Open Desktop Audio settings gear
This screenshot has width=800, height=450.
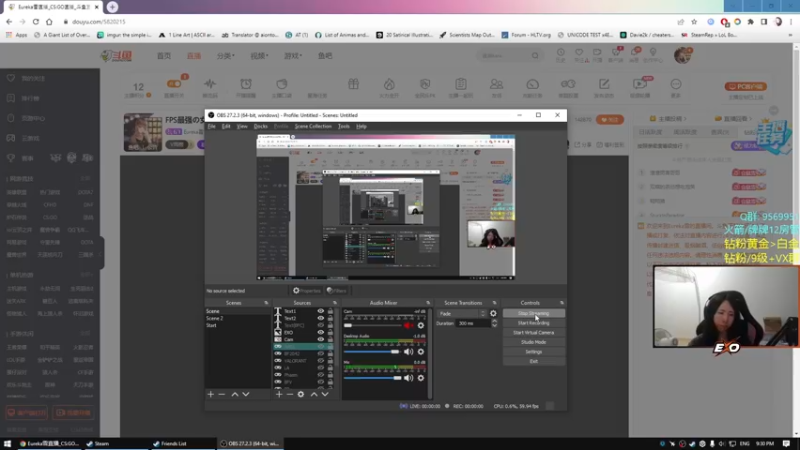click(421, 352)
